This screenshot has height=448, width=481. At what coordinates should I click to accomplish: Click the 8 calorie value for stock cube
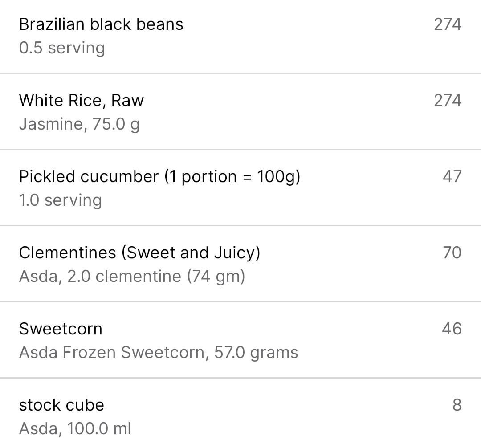point(457,405)
